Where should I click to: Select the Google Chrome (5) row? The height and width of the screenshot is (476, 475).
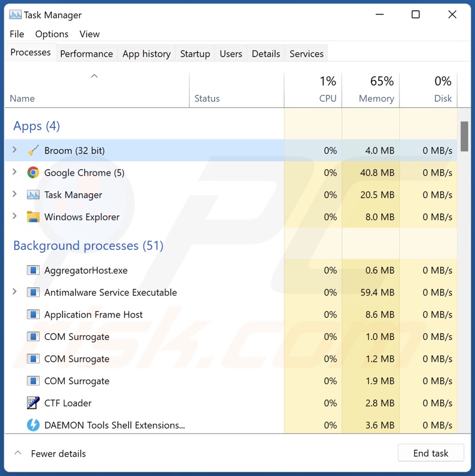[x=231, y=173]
